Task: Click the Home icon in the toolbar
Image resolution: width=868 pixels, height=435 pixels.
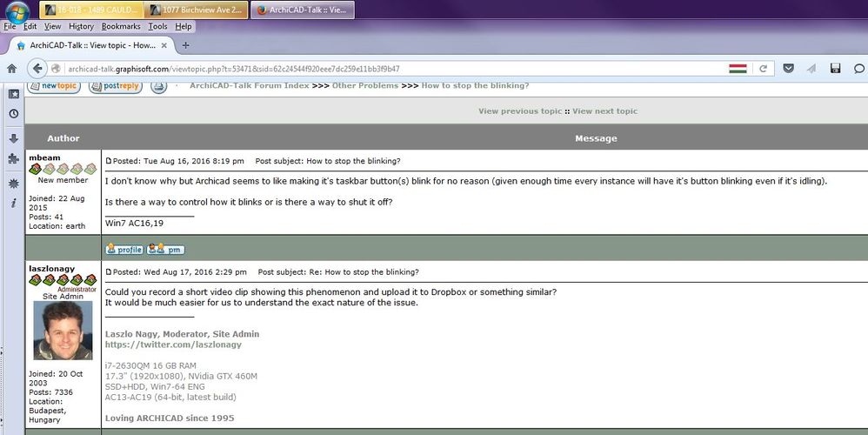Action: point(11,69)
